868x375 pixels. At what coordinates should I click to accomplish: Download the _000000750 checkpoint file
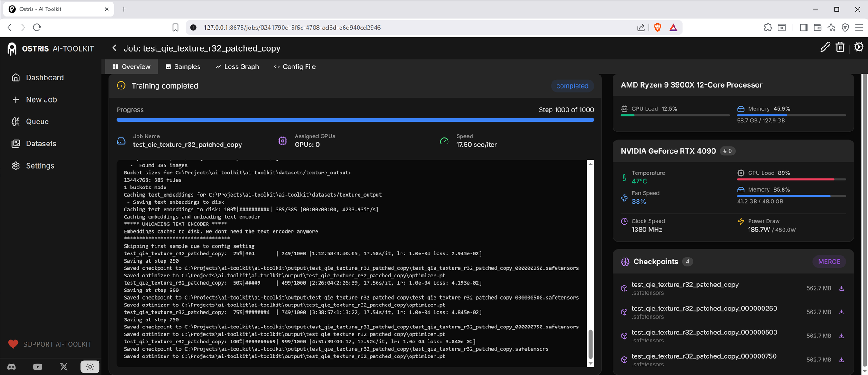coord(841,360)
